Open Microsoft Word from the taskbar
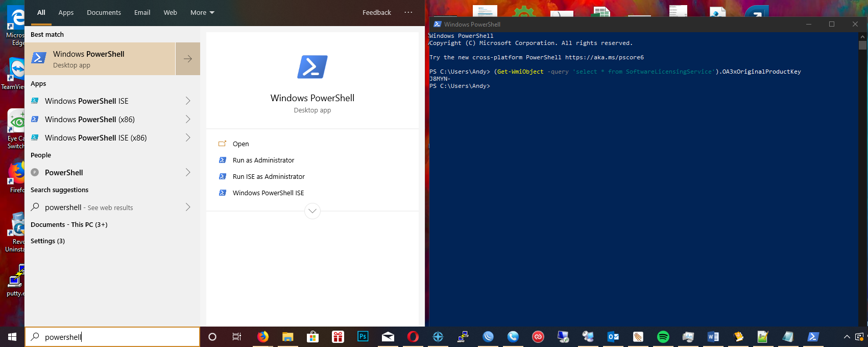The width and height of the screenshot is (868, 347). [713, 337]
